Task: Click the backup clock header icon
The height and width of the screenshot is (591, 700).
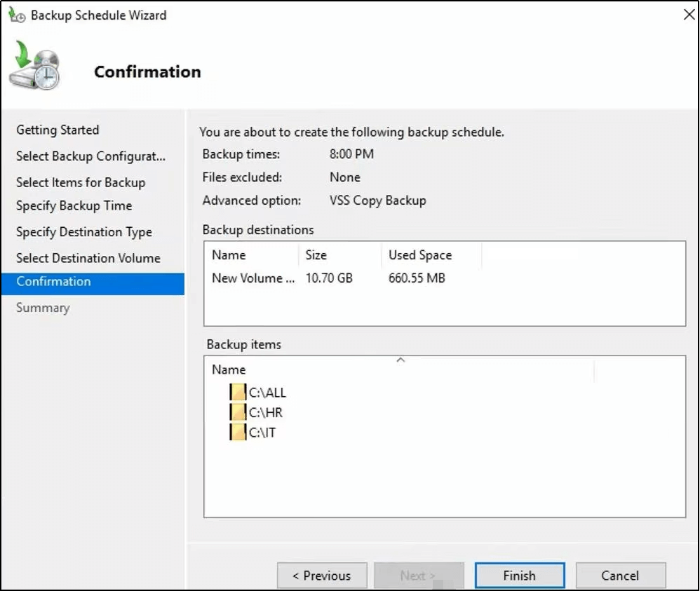Action: 35,67
